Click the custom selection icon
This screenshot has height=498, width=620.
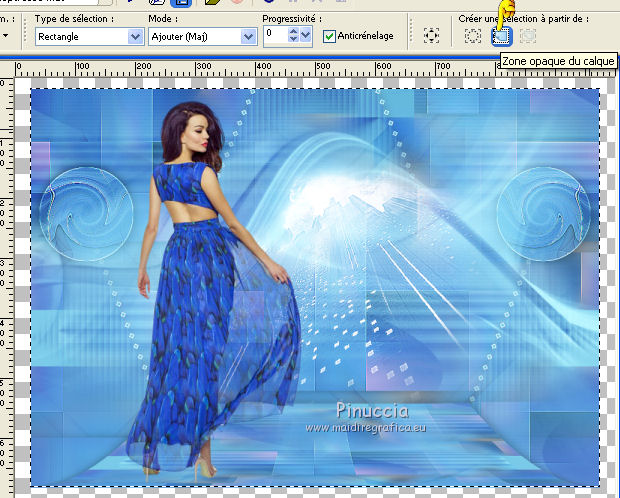click(431, 36)
